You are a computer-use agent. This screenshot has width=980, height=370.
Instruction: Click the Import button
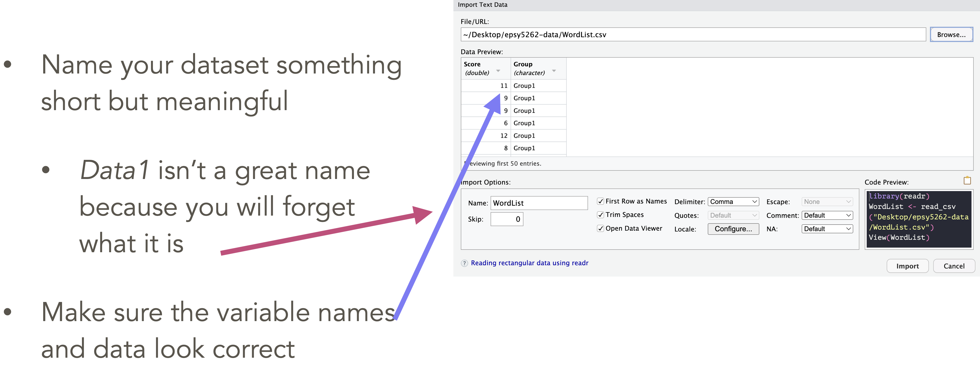tap(907, 266)
